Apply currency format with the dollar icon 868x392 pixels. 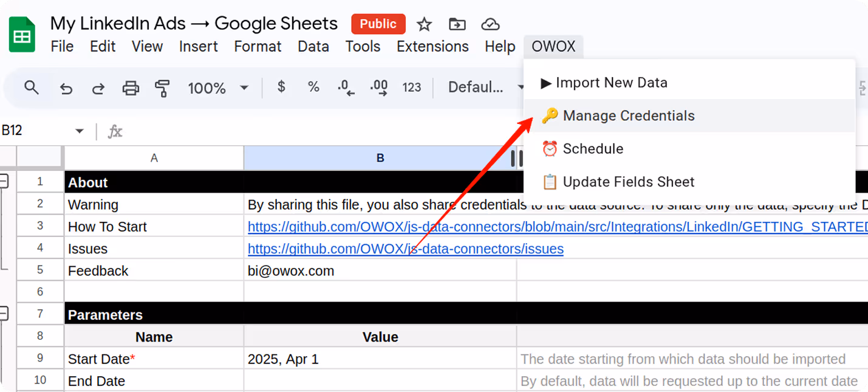281,88
